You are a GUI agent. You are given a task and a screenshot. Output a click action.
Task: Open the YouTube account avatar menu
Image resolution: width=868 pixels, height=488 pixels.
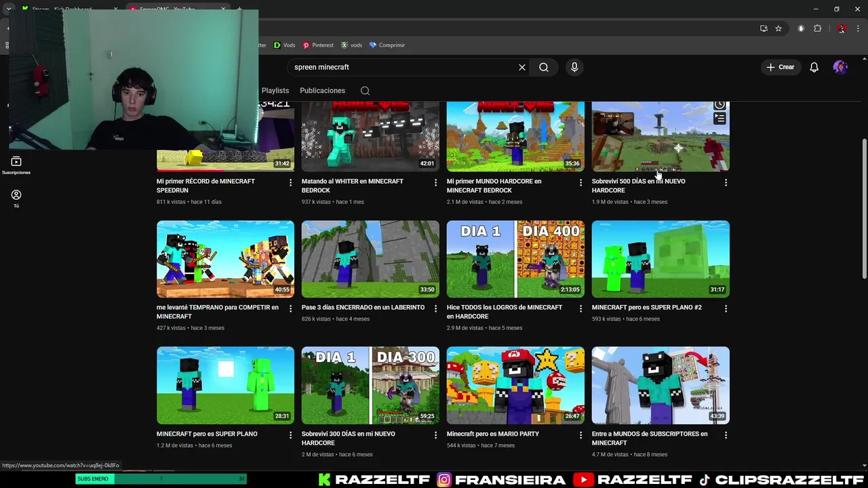(840, 67)
